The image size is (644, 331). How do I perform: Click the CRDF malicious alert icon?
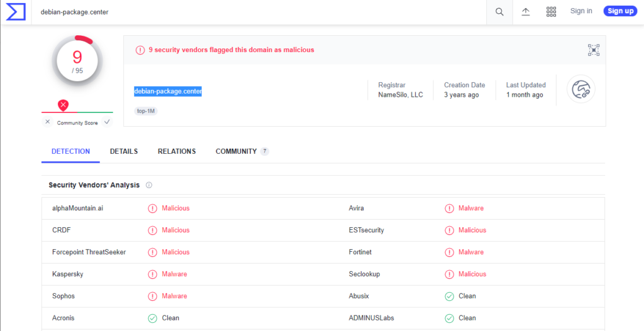[152, 231]
